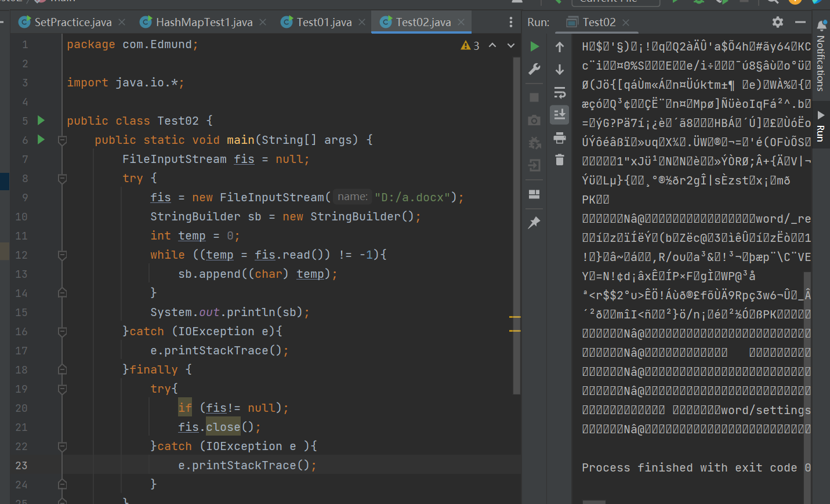Toggle scroll to end of console
Screen dimensions: 830x504
click(560, 115)
